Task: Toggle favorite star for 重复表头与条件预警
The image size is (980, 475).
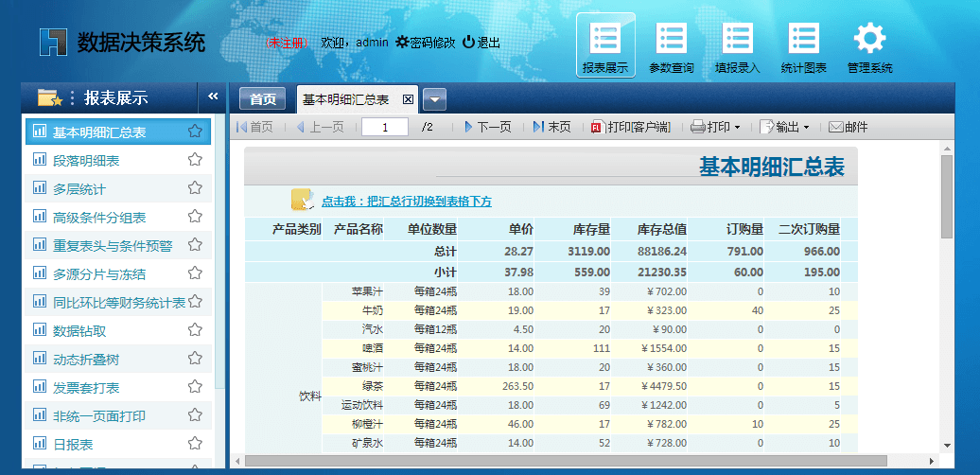Action: 195,244
